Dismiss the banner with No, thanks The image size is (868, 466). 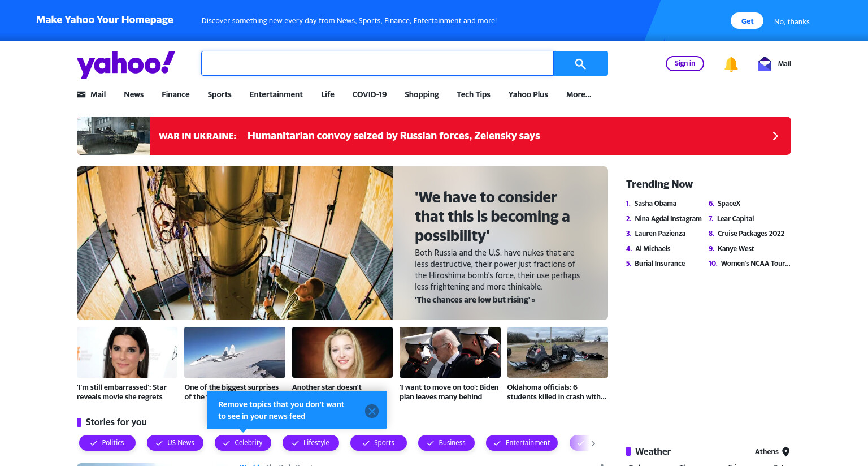(x=792, y=21)
